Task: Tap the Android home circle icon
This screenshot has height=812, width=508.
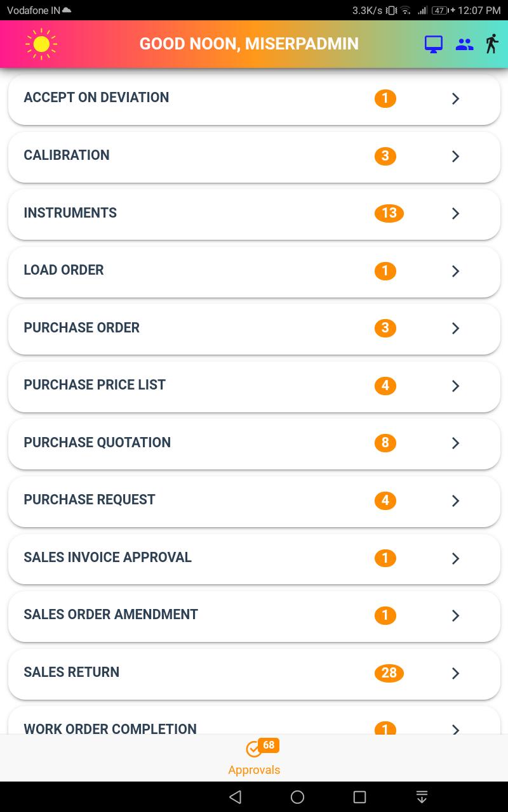Action: click(297, 797)
